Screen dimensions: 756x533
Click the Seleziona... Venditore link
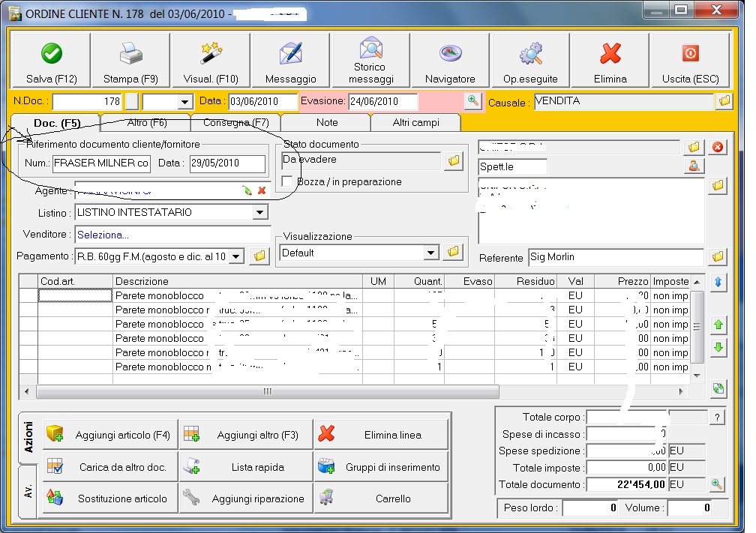pos(103,235)
